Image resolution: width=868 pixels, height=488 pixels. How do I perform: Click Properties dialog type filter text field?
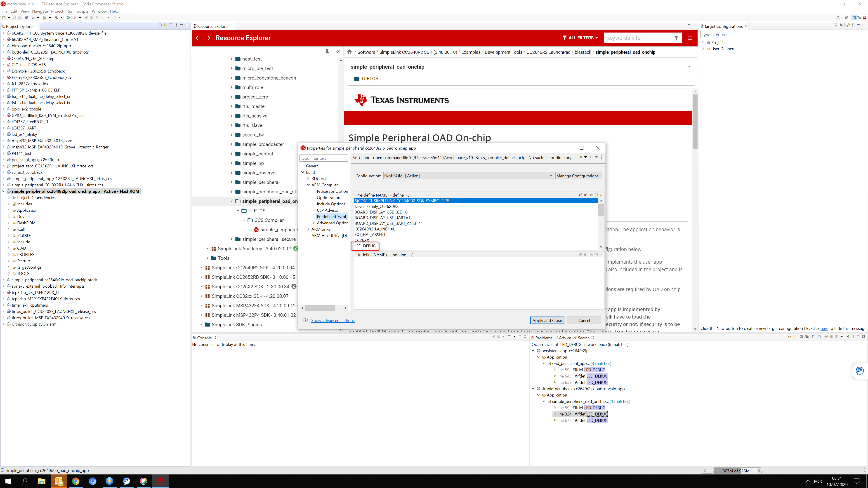(x=324, y=158)
